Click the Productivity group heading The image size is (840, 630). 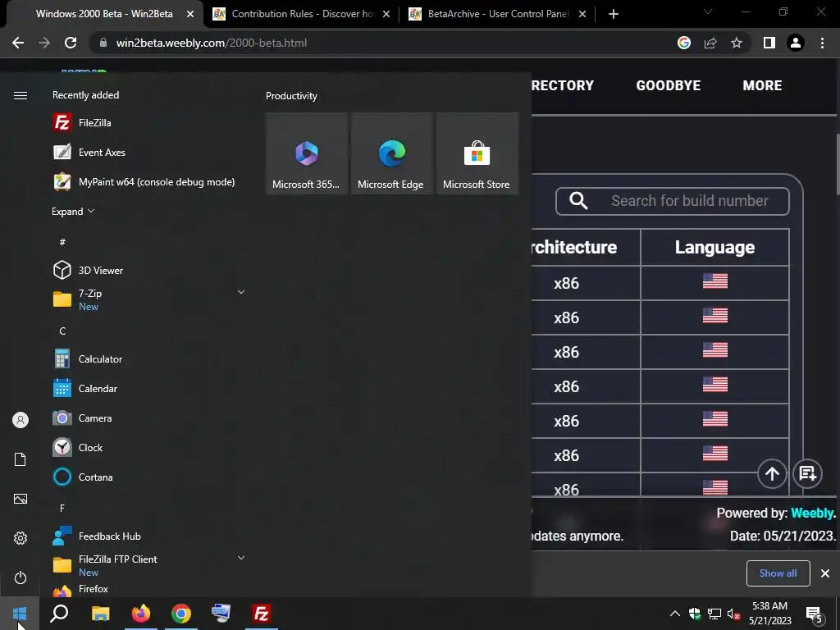point(291,96)
